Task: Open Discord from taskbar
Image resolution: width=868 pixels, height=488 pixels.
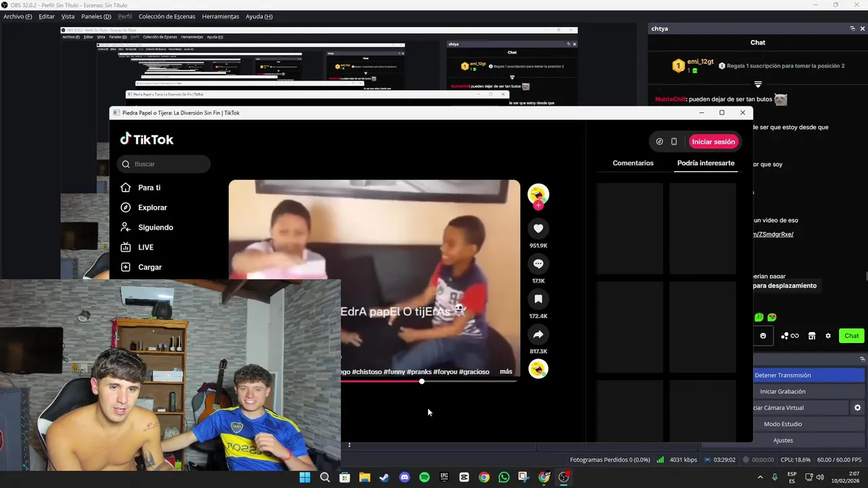Action: [405, 477]
